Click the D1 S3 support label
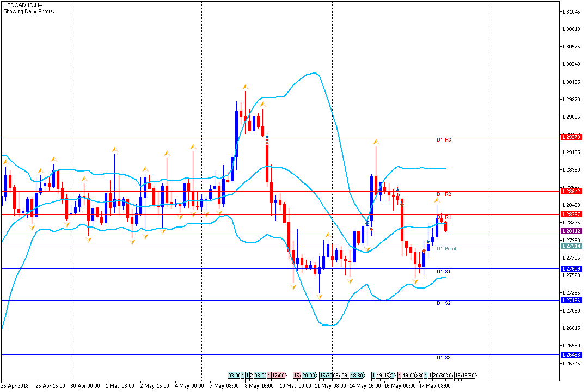This screenshot has width=588, height=392. [444, 358]
